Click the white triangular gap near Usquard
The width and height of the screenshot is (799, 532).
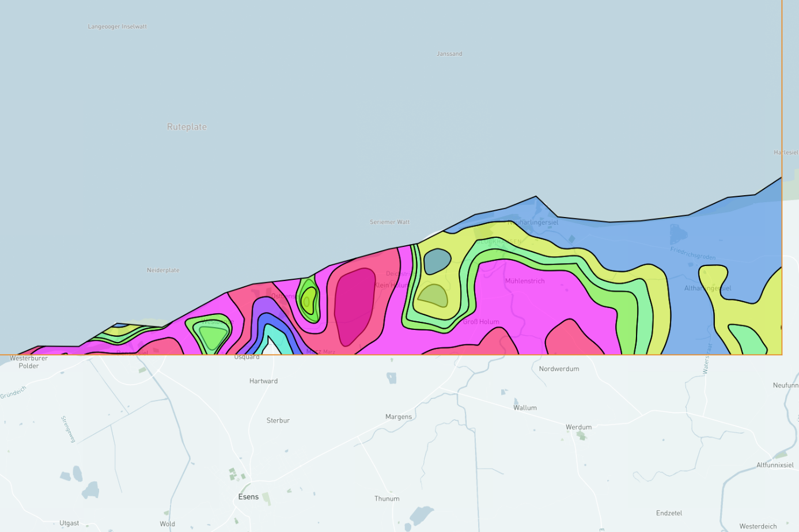(269, 347)
